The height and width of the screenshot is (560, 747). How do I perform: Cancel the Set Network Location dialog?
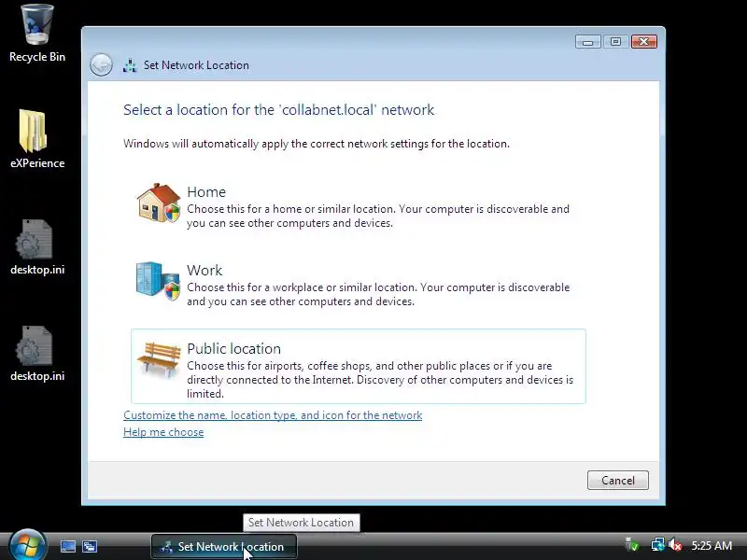point(618,480)
